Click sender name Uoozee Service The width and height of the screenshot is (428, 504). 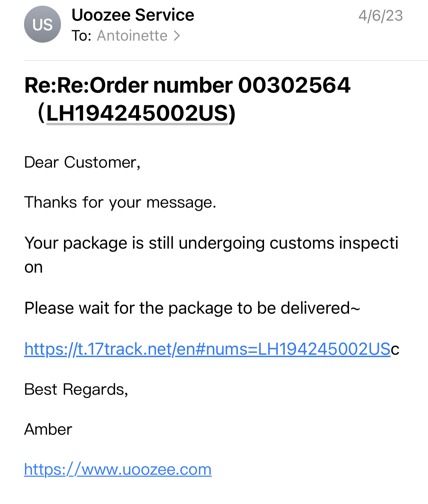(133, 15)
